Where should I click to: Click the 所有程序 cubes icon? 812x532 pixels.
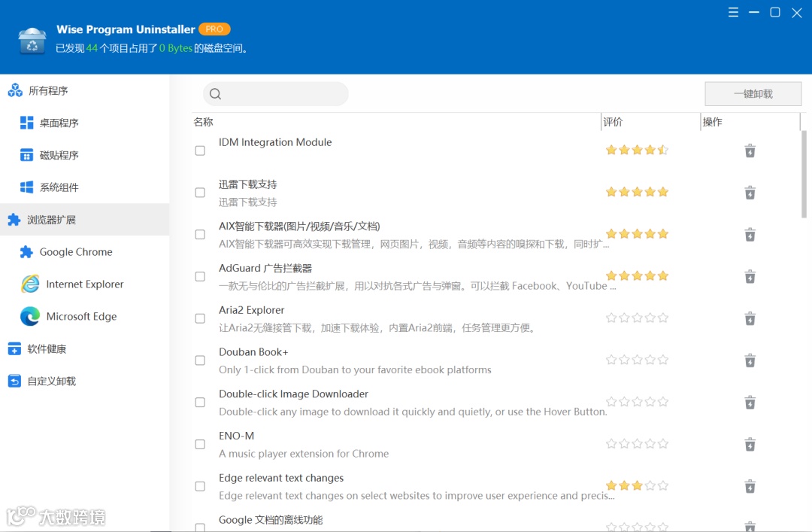click(x=15, y=91)
